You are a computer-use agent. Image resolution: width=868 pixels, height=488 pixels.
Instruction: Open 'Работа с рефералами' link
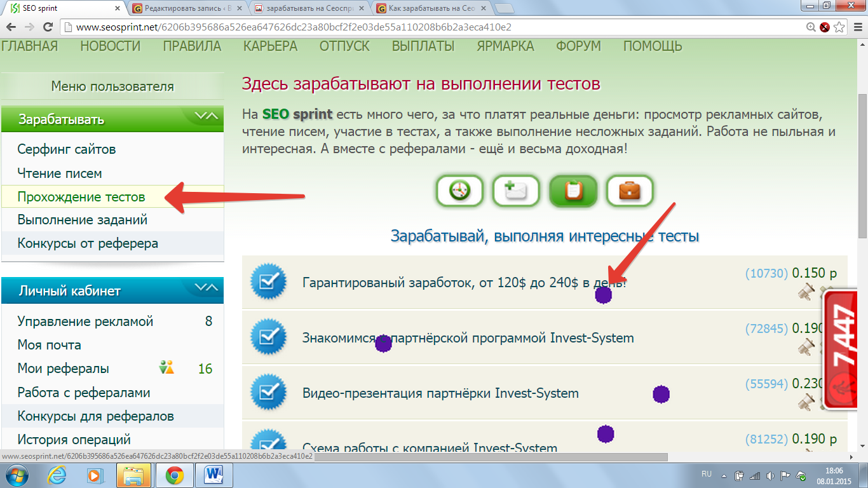point(84,393)
